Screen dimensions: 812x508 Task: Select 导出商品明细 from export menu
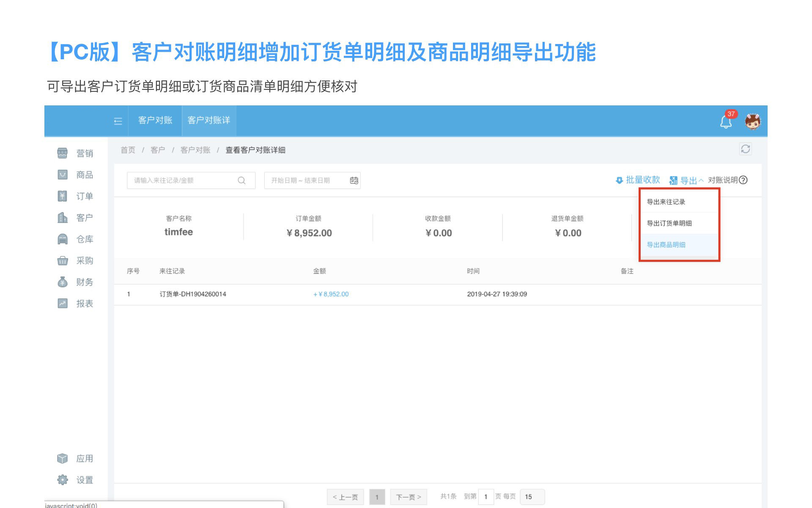(x=666, y=245)
